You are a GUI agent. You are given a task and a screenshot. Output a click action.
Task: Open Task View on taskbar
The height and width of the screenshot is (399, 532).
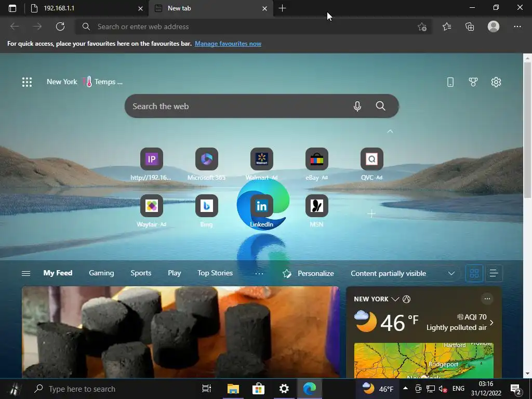(x=206, y=389)
